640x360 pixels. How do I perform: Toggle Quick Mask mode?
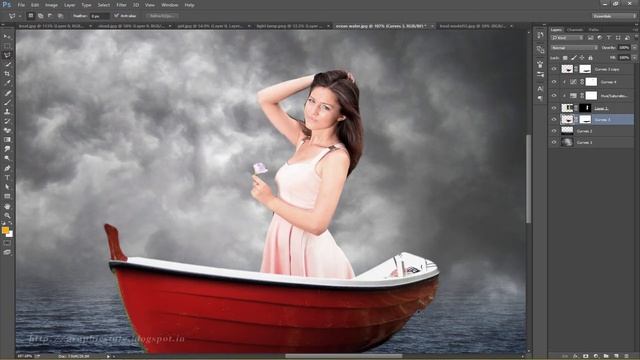(7, 244)
